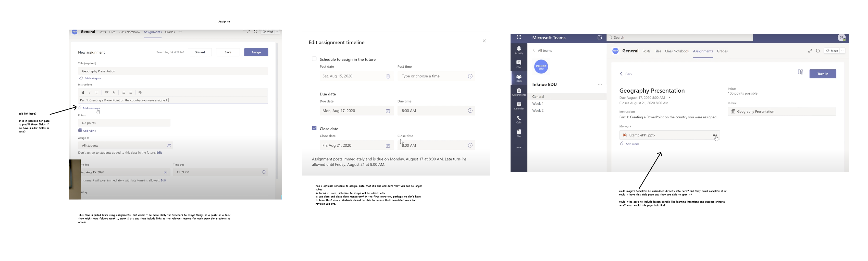Uncheck the Close date checkbox
This screenshot has height=261, width=868.
pyautogui.click(x=314, y=128)
